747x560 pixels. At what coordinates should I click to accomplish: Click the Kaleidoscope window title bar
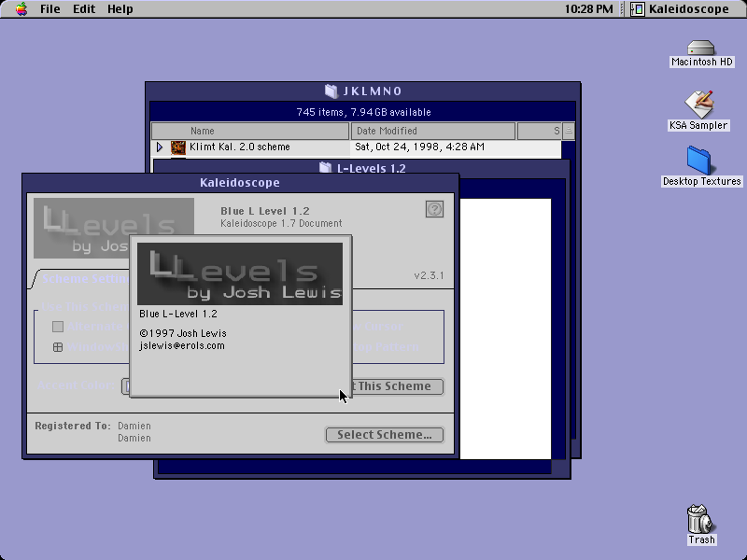coord(240,182)
